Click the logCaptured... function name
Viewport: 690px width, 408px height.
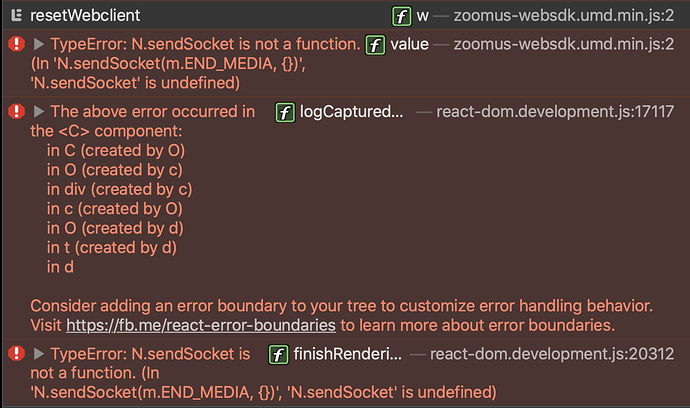[351, 112]
